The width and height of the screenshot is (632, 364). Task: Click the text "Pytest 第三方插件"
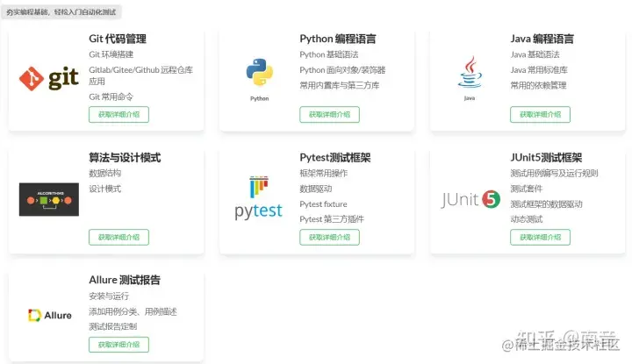[x=332, y=219]
